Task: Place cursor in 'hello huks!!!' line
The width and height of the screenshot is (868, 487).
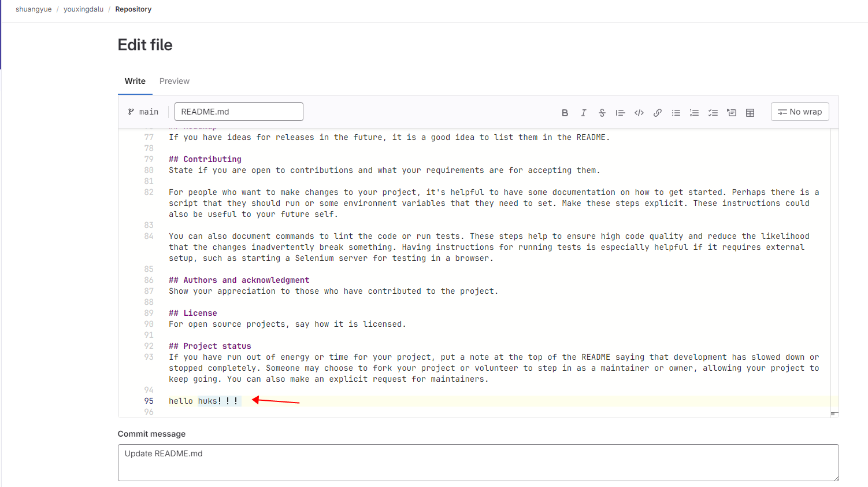Action: pyautogui.click(x=204, y=401)
